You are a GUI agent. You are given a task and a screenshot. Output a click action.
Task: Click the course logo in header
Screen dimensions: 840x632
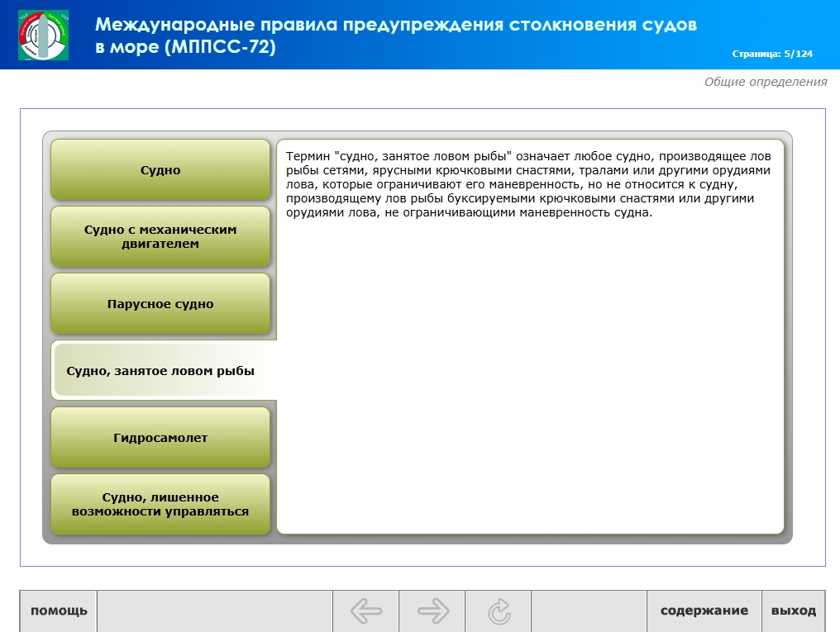coord(43,35)
